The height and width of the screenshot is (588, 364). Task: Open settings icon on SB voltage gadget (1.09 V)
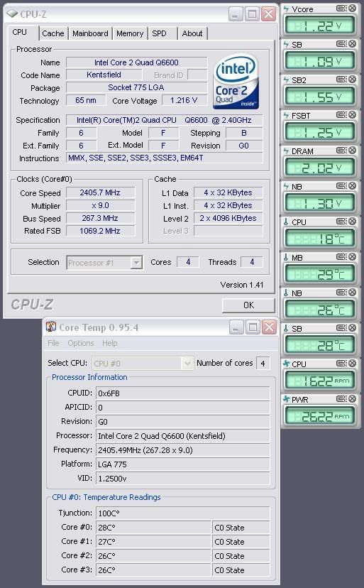click(x=341, y=44)
